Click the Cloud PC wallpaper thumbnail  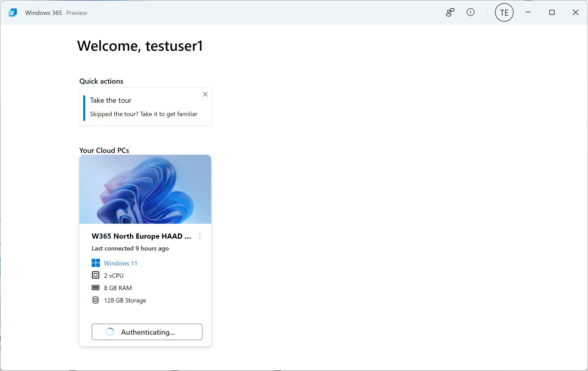click(145, 189)
